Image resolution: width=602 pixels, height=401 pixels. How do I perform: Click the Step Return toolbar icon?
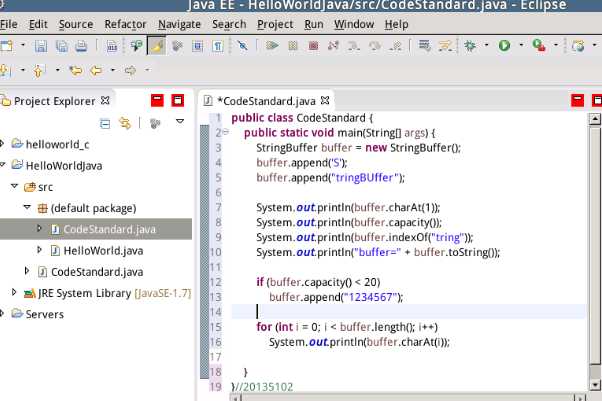[x=395, y=46]
